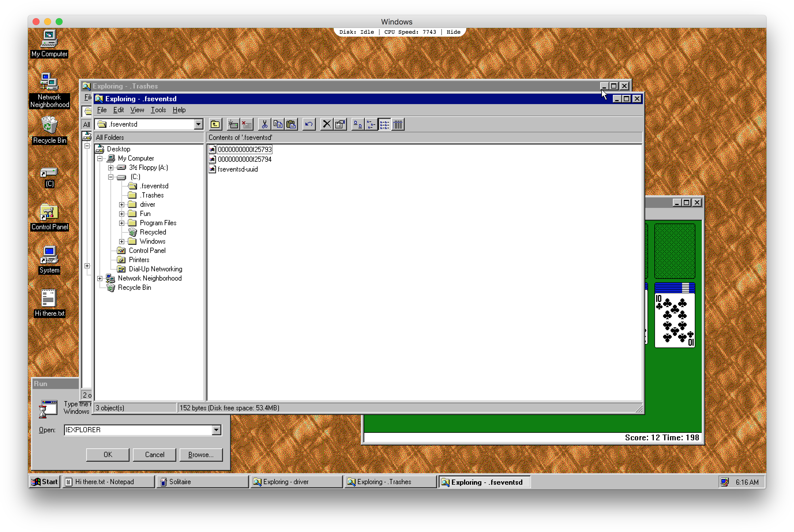Screen dimensions: 794x532
Task: Undo last action with the arrow icon
Action: click(x=309, y=125)
